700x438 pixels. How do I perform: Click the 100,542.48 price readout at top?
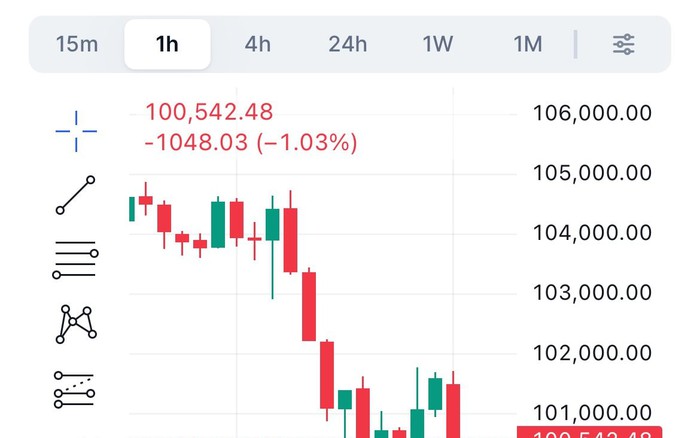point(209,112)
